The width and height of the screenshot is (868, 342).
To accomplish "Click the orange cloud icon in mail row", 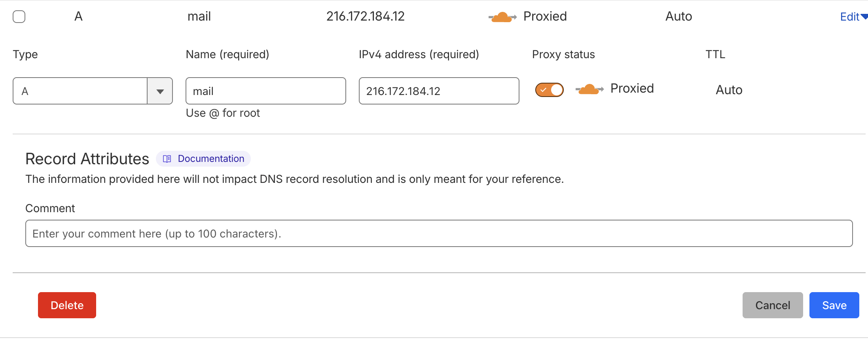I will pos(502,17).
